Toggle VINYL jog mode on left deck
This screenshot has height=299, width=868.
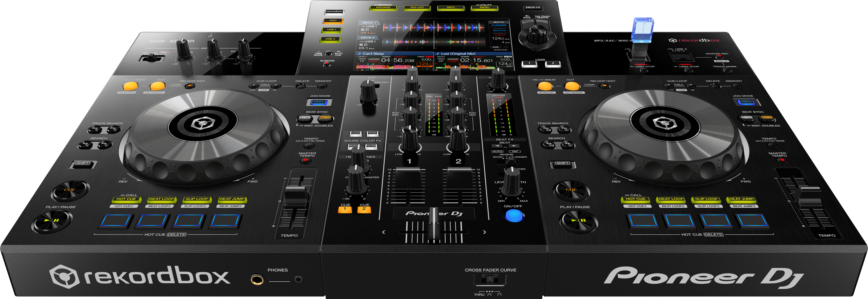coord(319,102)
